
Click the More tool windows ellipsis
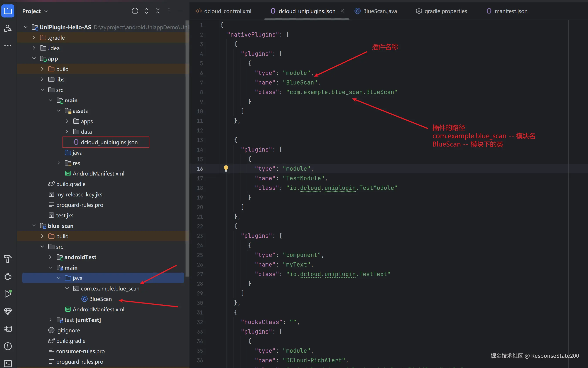(x=8, y=46)
